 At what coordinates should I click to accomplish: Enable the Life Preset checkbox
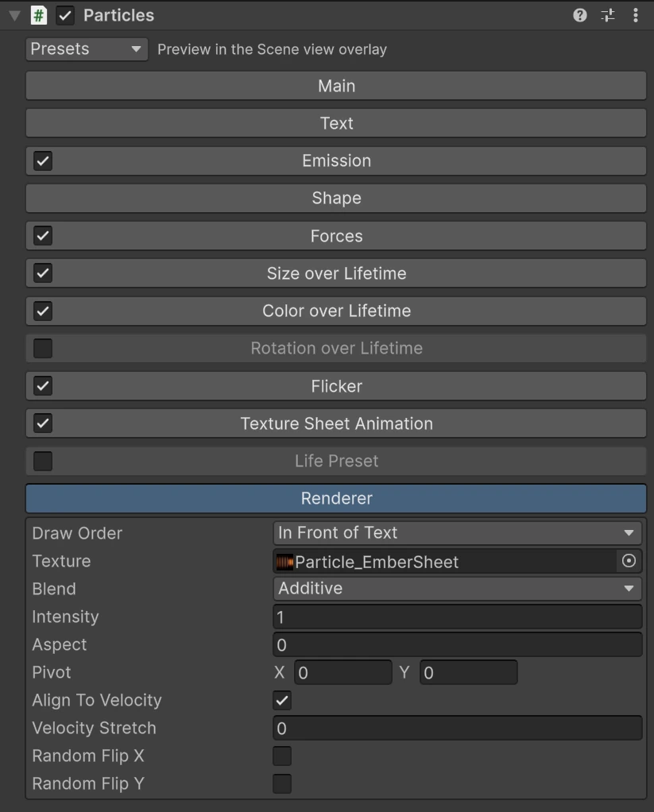point(42,461)
